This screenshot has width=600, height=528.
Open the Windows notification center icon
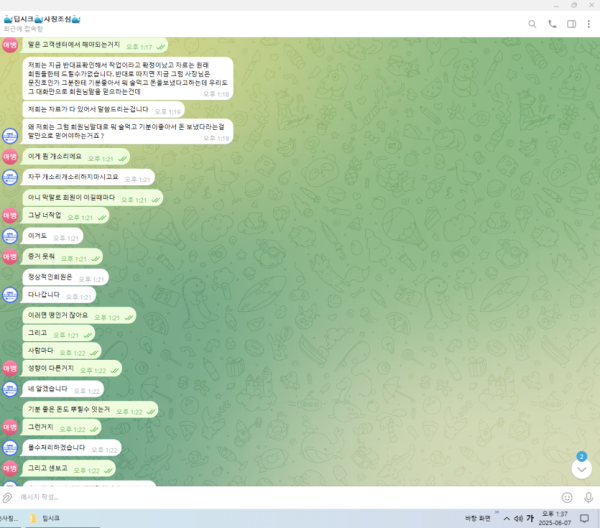[x=584, y=518]
